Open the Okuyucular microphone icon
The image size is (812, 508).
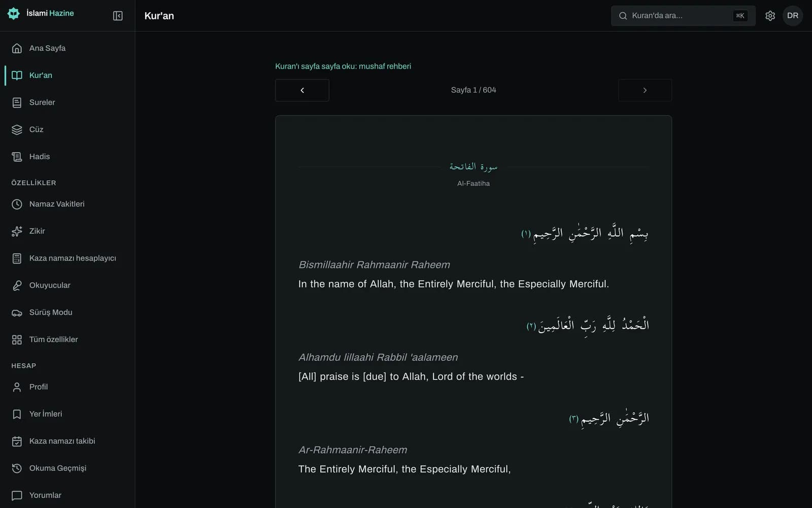pyautogui.click(x=17, y=285)
